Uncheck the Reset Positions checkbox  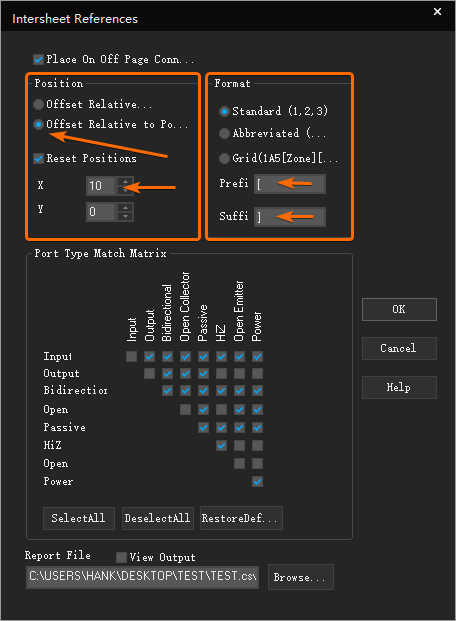[38, 159]
